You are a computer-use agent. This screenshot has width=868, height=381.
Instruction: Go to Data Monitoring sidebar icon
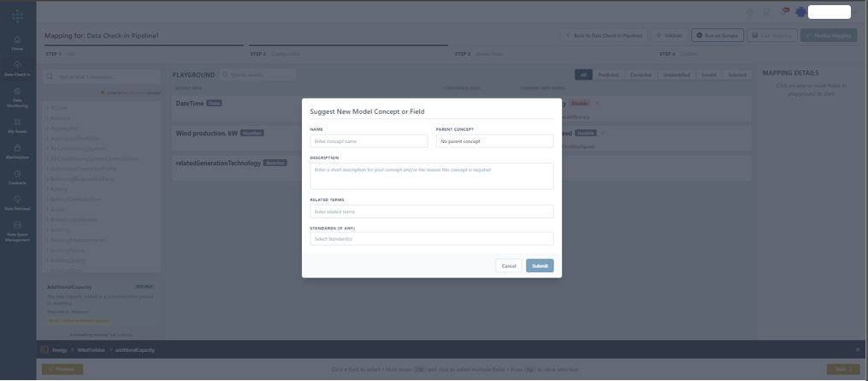coord(17,95)
